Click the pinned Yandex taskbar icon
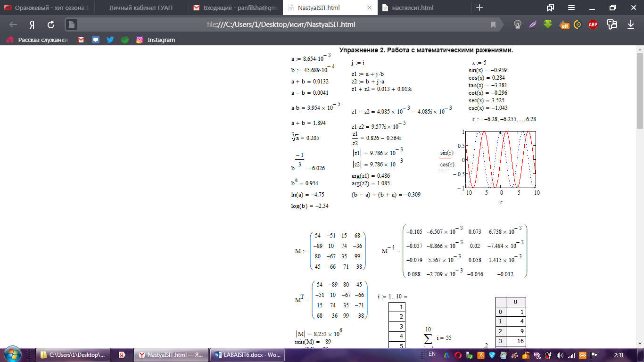 (x=121, y=354)
